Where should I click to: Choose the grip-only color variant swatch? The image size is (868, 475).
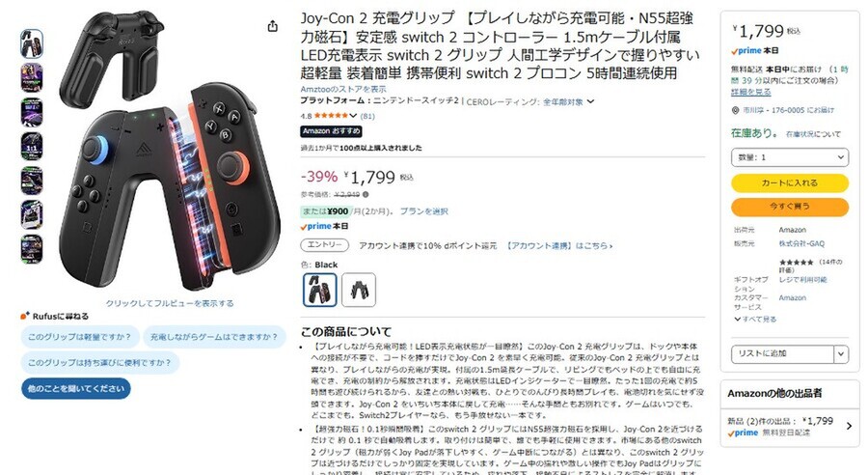[359, 290]
